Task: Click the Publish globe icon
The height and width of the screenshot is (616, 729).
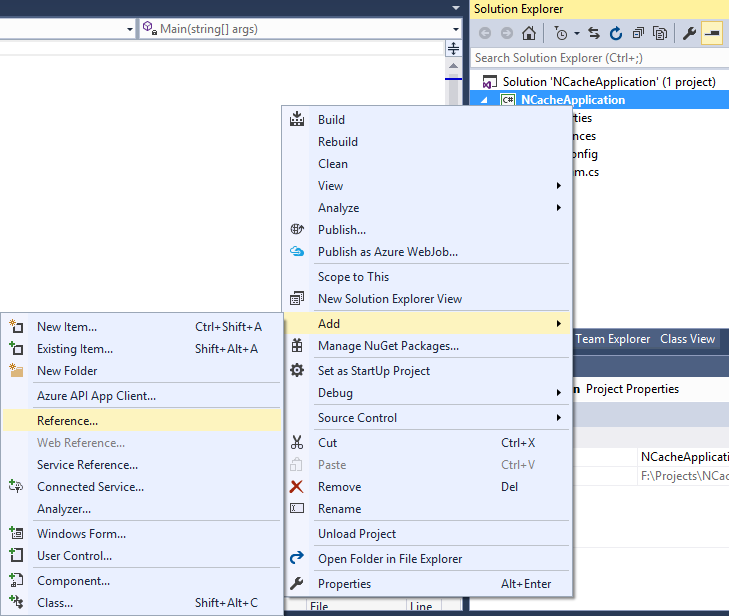Action: pyautogui.click(x=297, y=229)
